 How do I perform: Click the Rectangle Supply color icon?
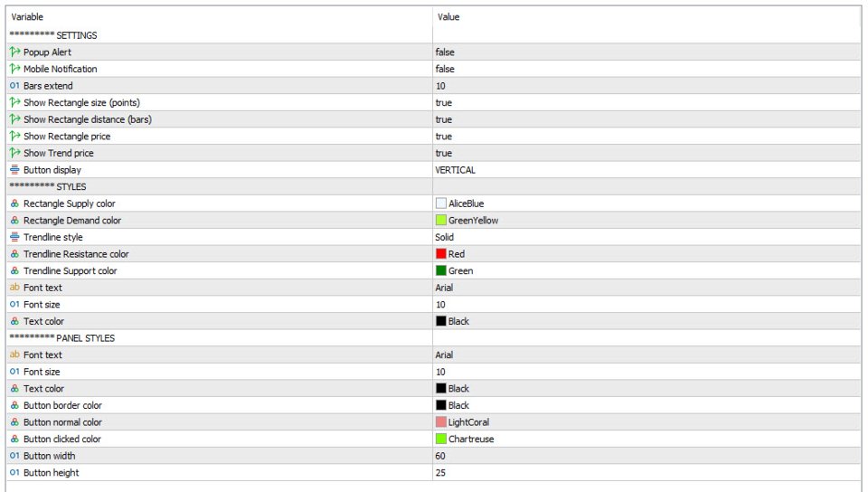click(x=14, y=203)
